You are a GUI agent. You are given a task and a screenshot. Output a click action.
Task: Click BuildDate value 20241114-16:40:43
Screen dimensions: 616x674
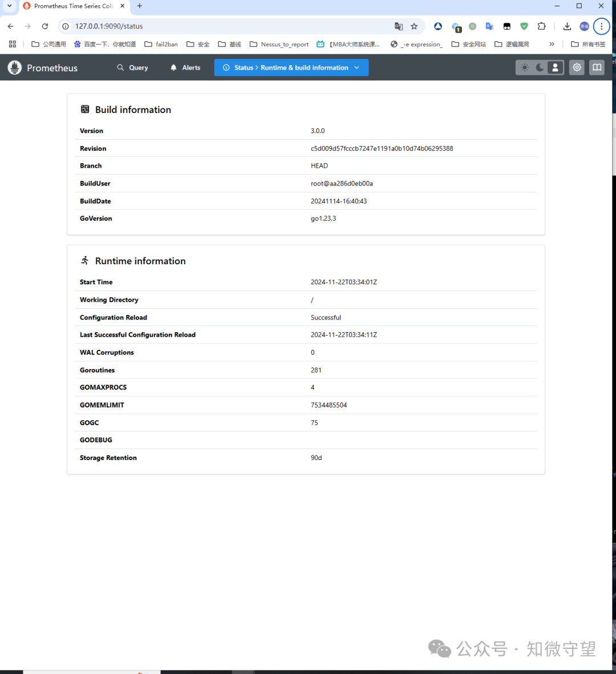(x=339, y=201)
